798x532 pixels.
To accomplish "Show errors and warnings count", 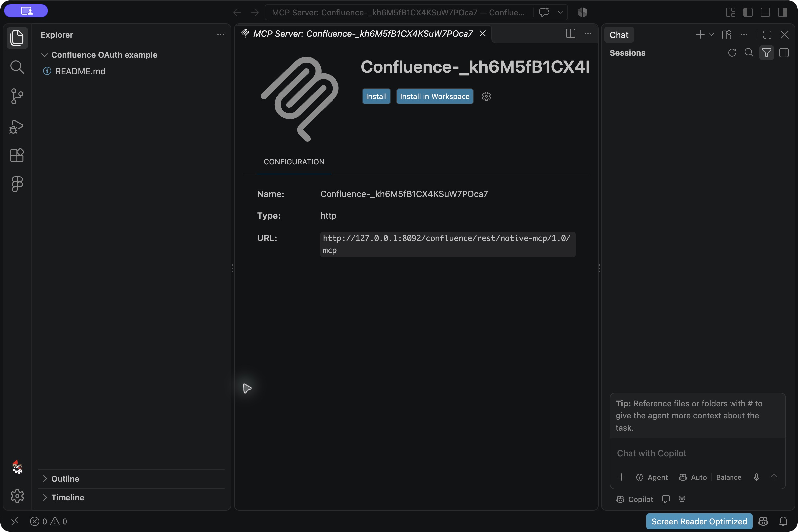I will pyautogui.click(x=49, y=521).
